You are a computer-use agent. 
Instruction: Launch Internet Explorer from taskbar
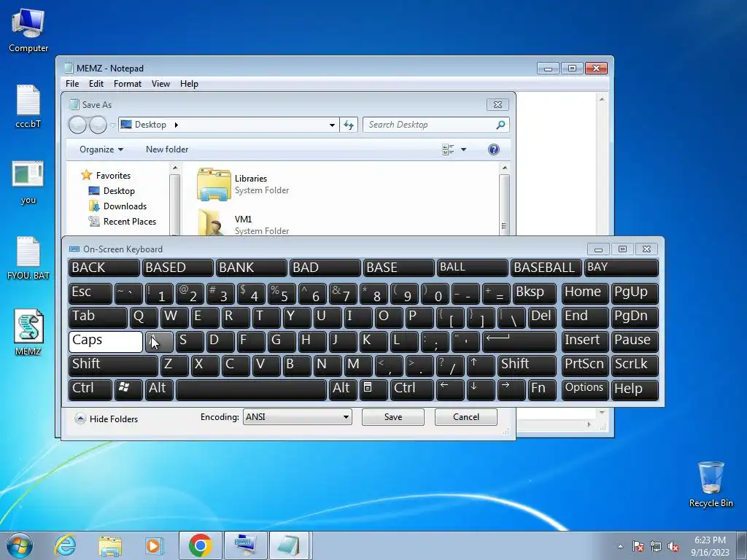(x=65, y=545)
